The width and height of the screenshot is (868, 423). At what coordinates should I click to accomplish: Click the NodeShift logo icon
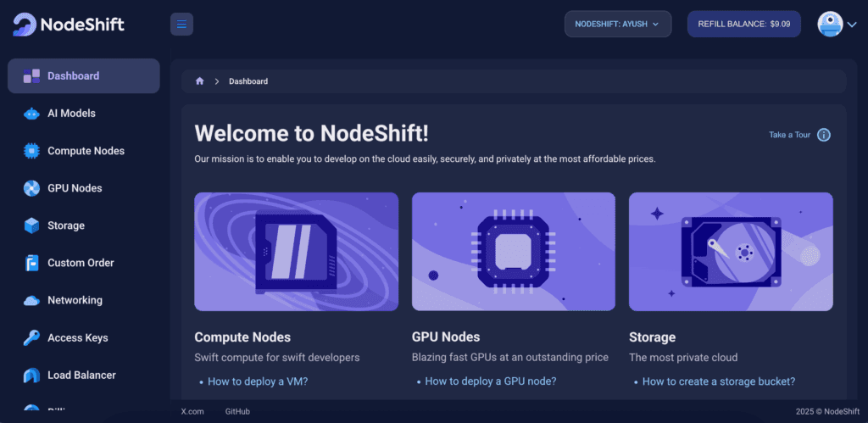(25, 25)
